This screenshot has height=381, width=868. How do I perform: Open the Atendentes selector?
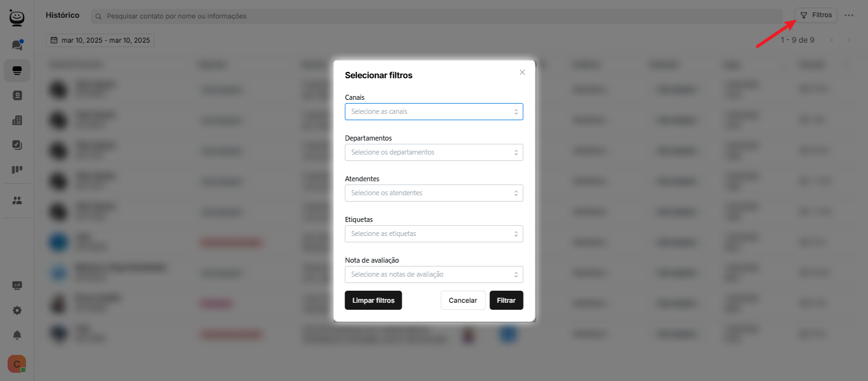(x=433, y=193)
